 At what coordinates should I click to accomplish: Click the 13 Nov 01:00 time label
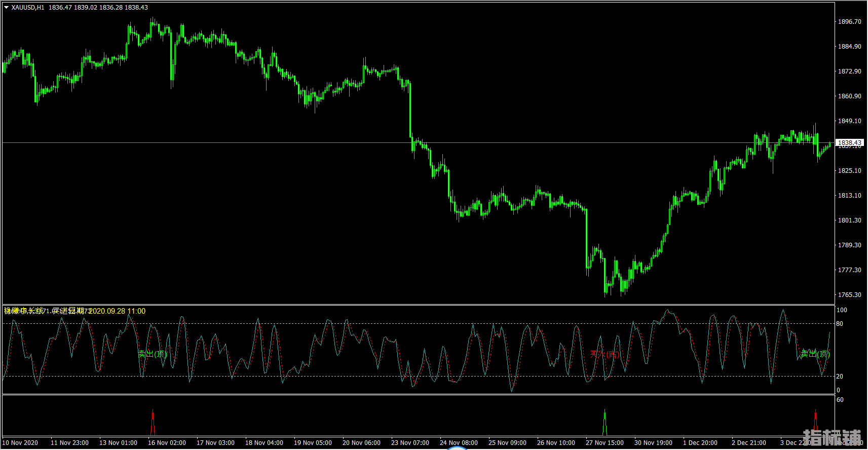(118, 443)
